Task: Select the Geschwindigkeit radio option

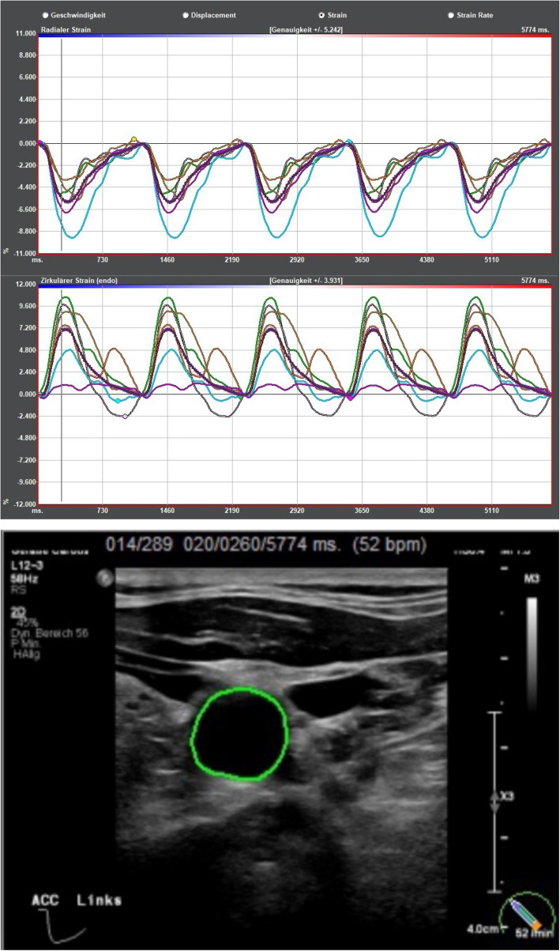Action: 46,15
